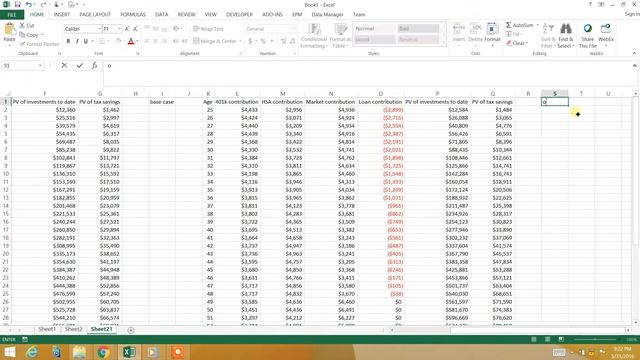Click the Save icon in the quick access toolbar
640x360 pixels.
17,4
